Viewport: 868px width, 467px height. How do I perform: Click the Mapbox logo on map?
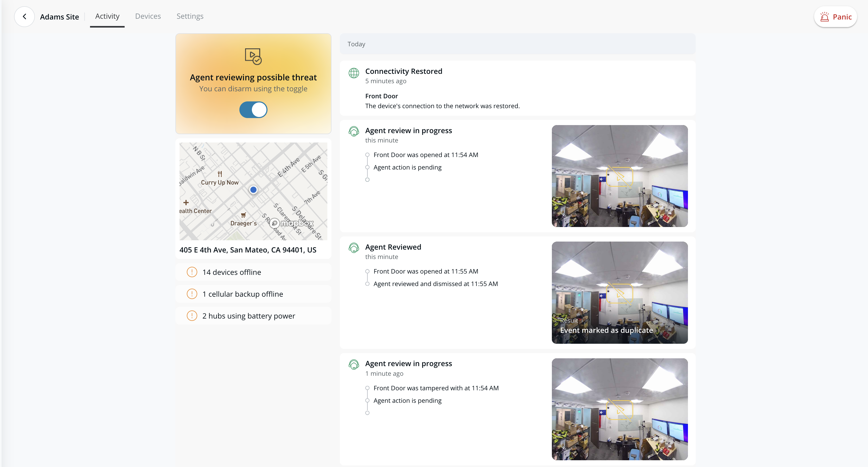click(292, 223)
